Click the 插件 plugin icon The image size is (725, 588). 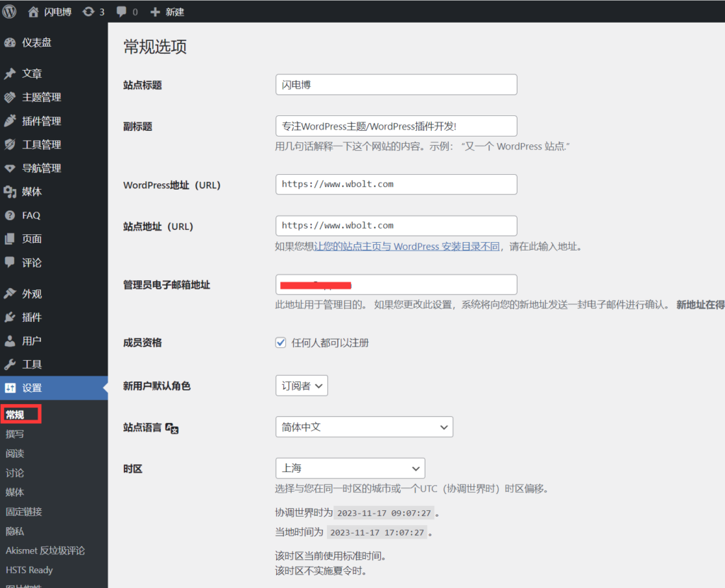[x=10, y=317]
